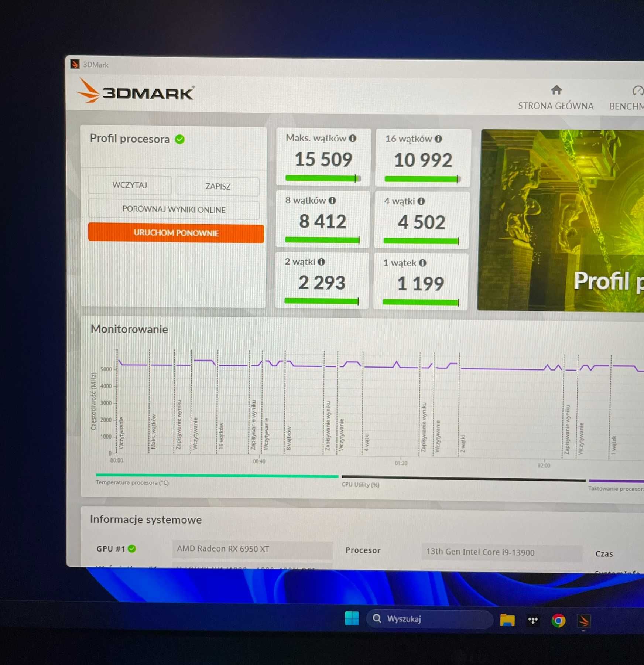Click info icon next to 1 wątek
The width and height of the screenshot is (644, 665).
[422, 263]
